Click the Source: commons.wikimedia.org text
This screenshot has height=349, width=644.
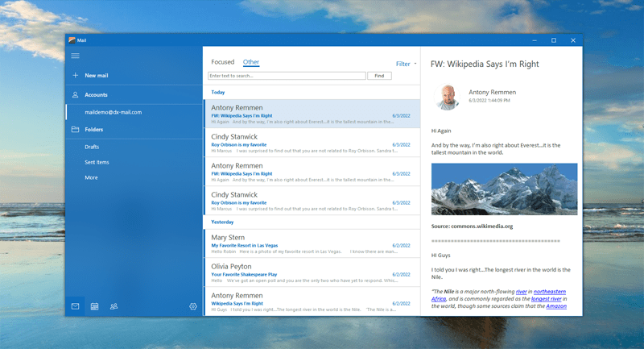click(472, 226)
